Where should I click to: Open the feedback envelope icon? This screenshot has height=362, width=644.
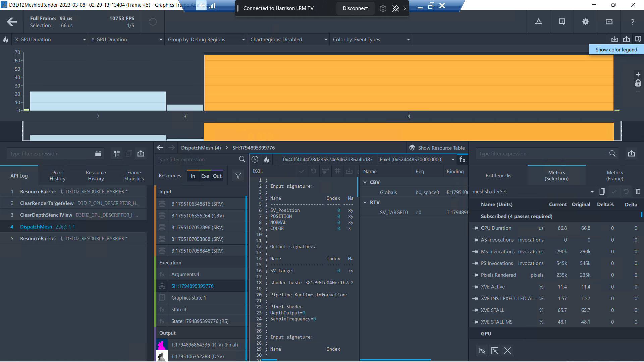click(x=609, y=22)
